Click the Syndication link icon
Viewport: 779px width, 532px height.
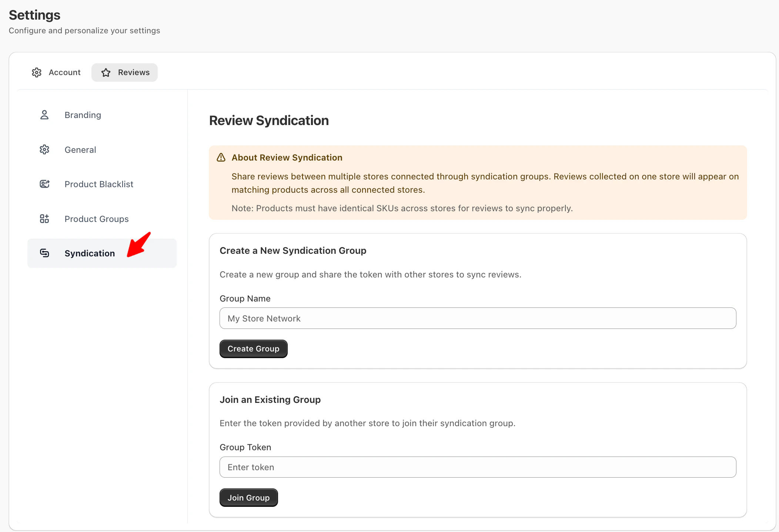(44, 253)
